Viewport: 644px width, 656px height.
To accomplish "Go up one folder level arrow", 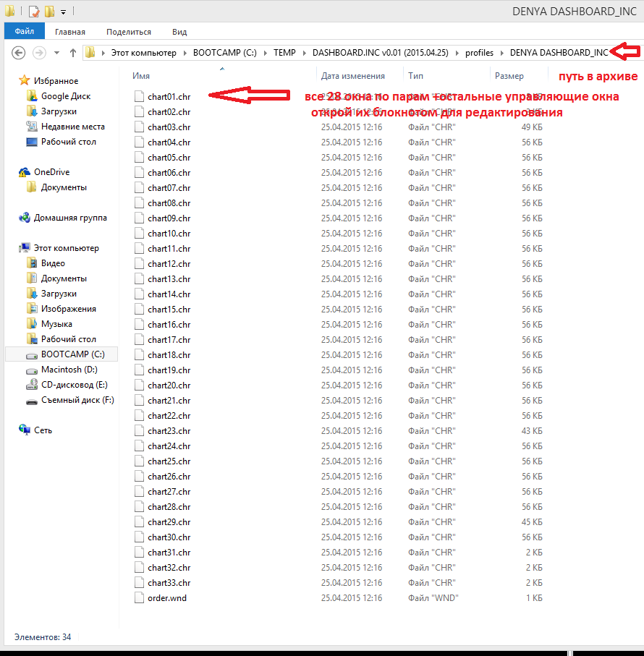I will point(73,53).
